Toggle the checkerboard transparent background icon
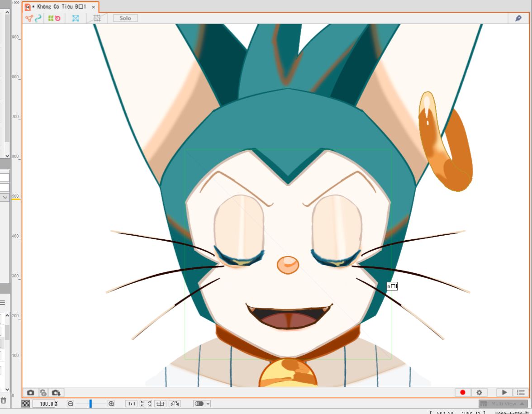The height and width of the screenshot is (414, 532). tap(26, 404)
